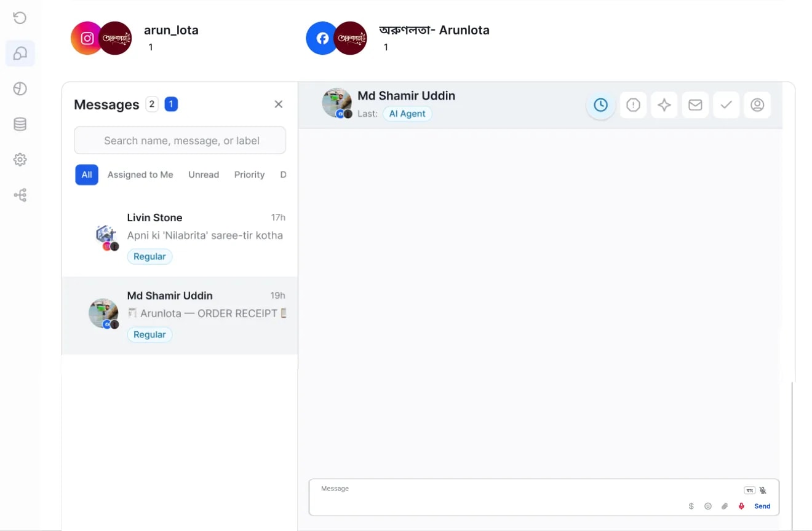Click the blue unread count badge 1

171,104
